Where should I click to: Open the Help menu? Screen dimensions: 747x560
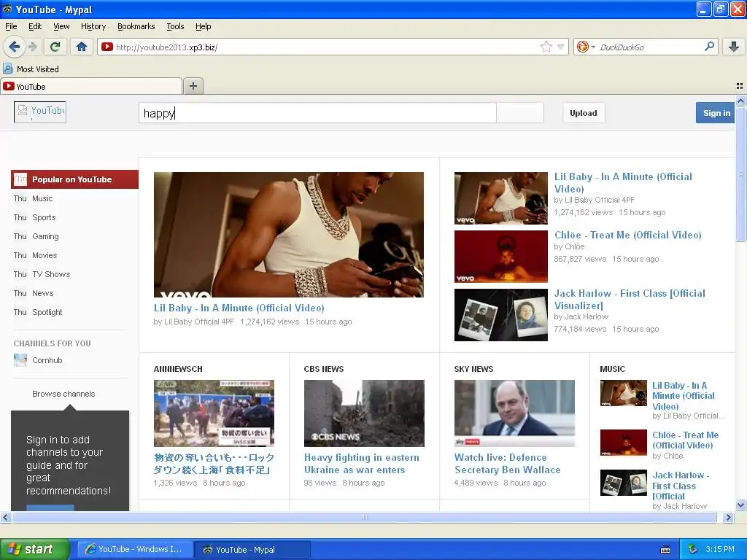[x=203, y=26]
